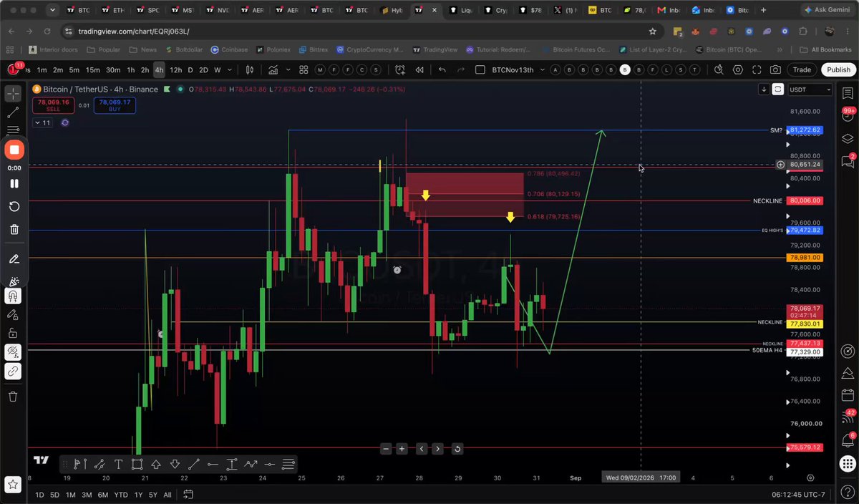Toggle the magnet snap mode
Viewport: 859px width, 504px height.
coord(13,296)
